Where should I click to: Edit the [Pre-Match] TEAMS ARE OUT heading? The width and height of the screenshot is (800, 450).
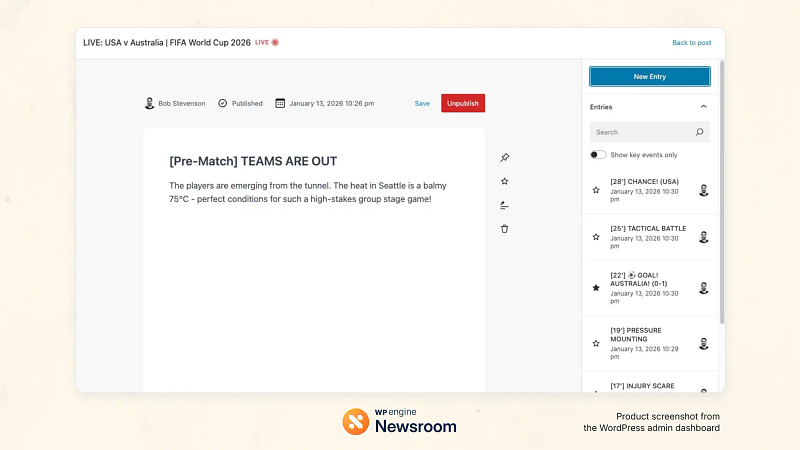click(x=253, y=161)
